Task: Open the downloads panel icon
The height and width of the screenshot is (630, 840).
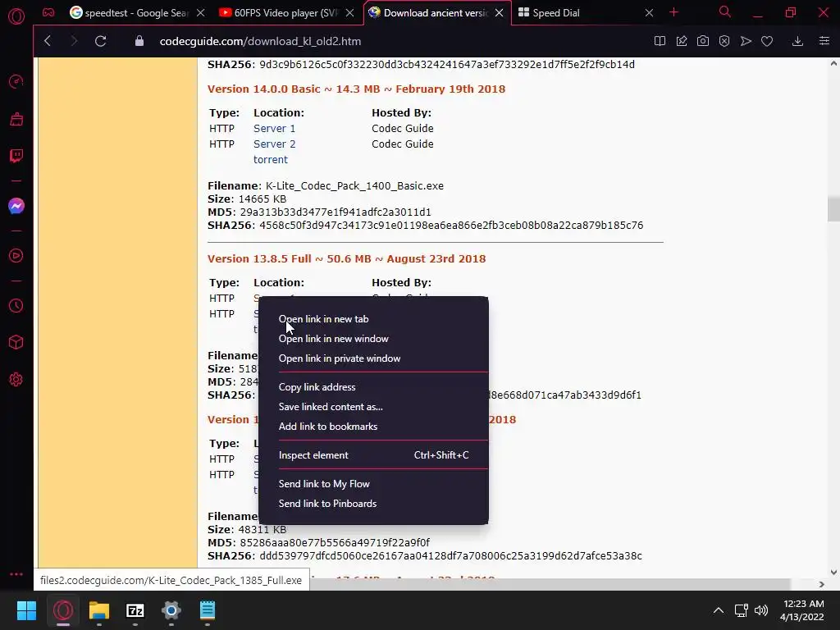Action: point(797,41)
